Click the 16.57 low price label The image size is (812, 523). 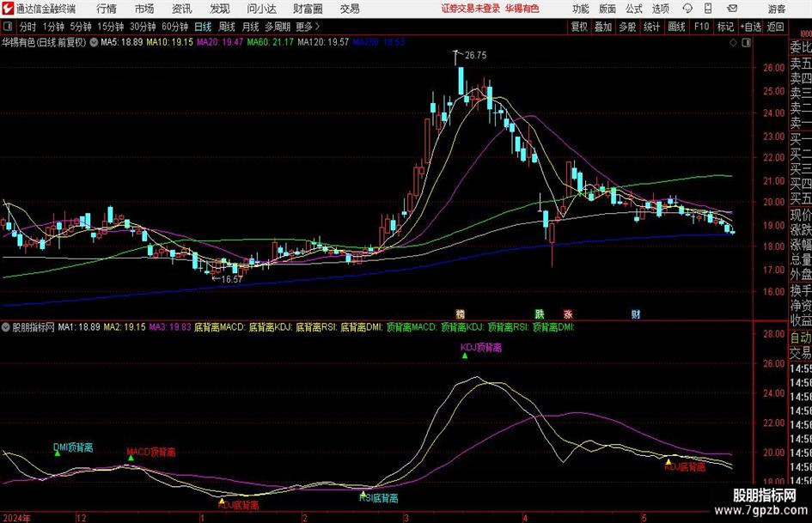[232, 279]
